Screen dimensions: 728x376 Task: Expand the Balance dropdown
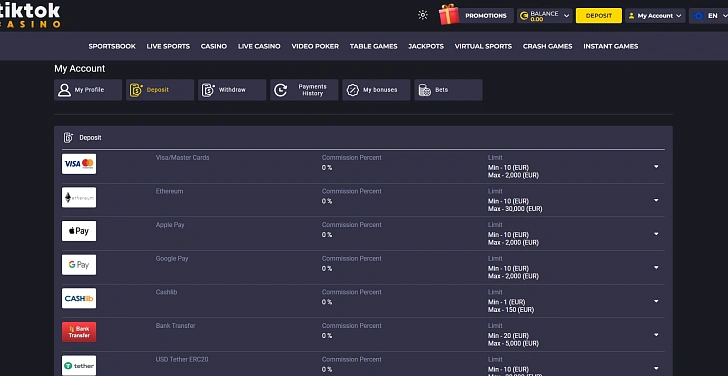pos(545,15)
